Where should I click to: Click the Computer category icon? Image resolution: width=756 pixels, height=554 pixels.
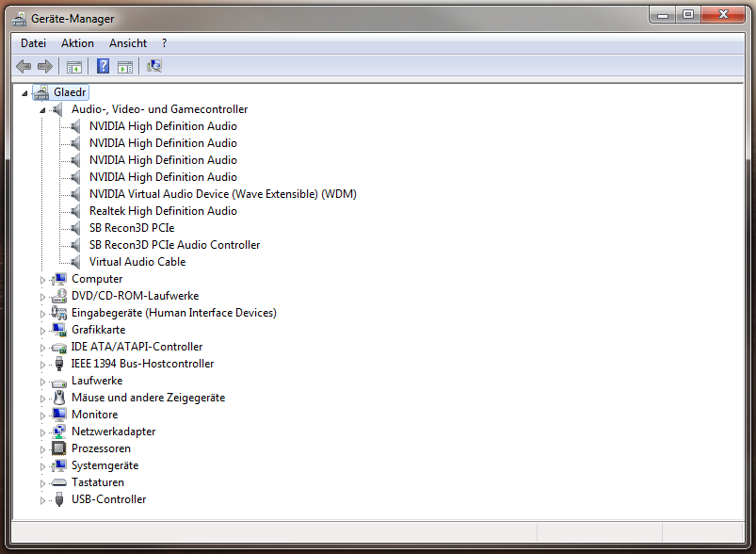coord(58,279)
